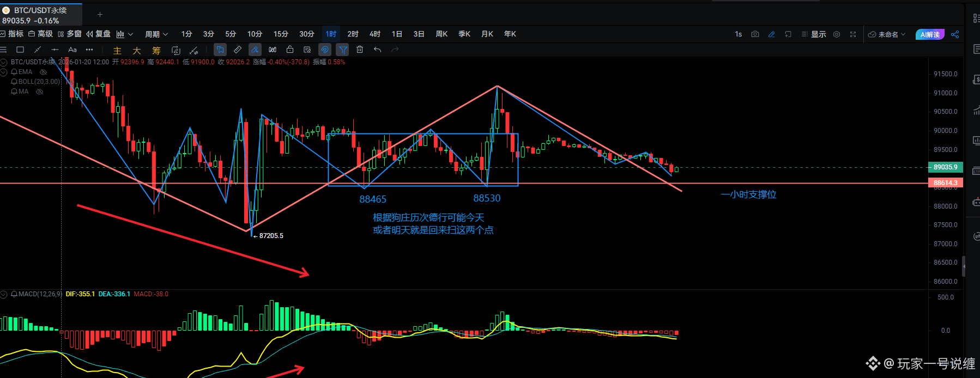This screenshot has height=378, width=980.
Task: Select the horizontal line drawing tool
Action: (x=55, y=50)
